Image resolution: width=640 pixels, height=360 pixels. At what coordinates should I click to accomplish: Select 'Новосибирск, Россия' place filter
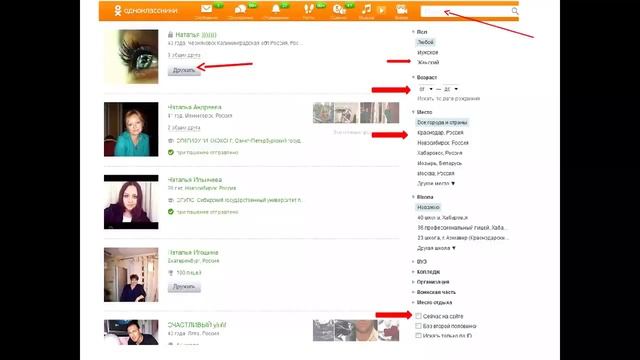pos(442,143)
